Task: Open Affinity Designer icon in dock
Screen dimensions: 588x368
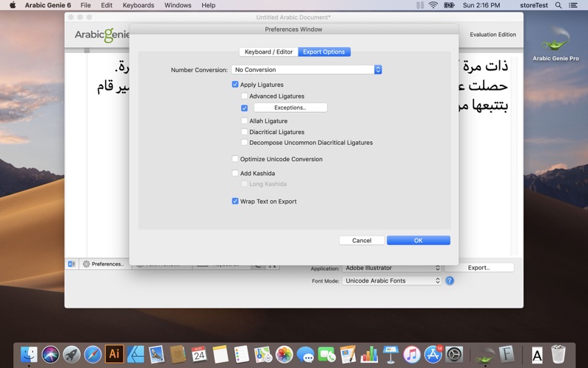Action: [135, 354]
